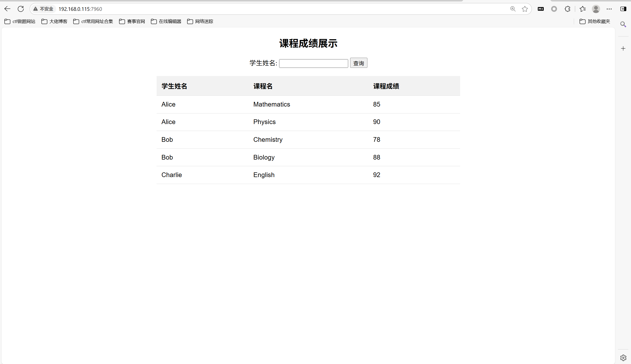The width and height of the screenshot is (631, 364).
Task: Select the Mathematics cell
Action: (272, 104)
